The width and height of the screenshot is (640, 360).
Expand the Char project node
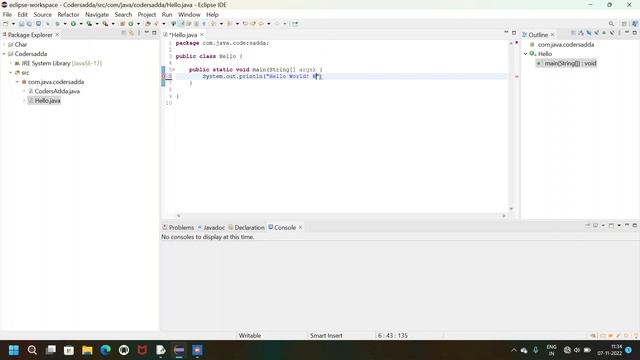(4, 44)
